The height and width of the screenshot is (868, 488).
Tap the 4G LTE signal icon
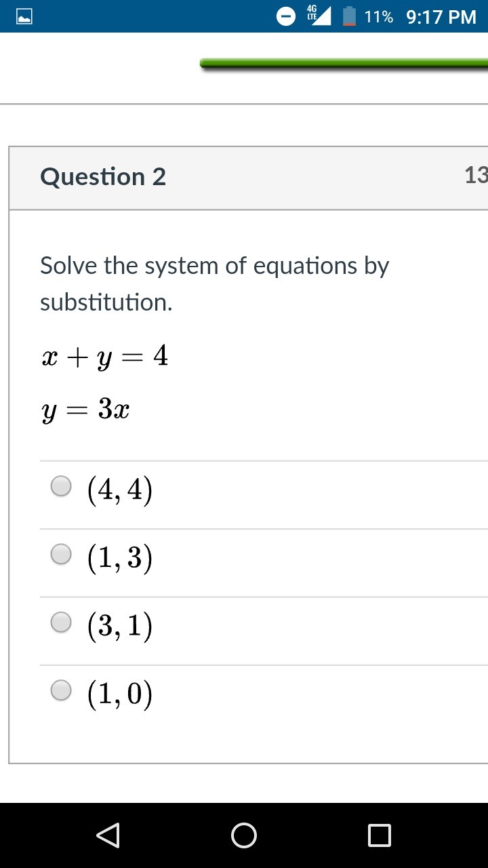[x=319, y=15]
